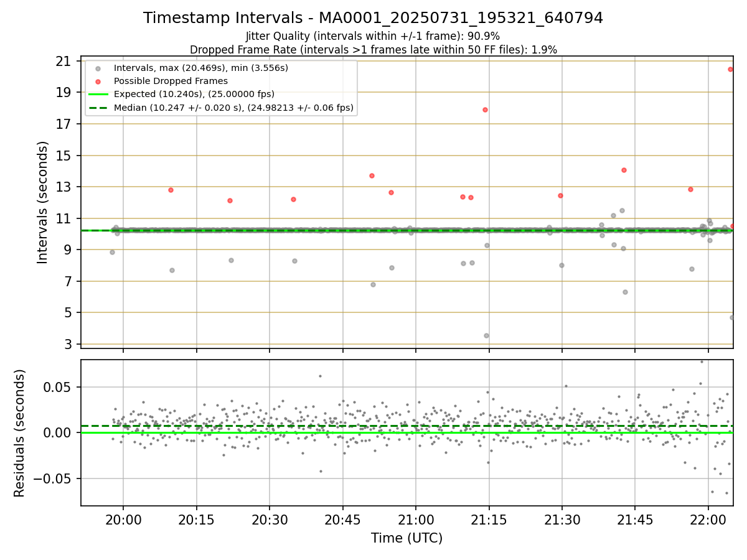Click the residual outlier near 0.06 around 20:40
The height and width of the screenshot is (560, 747).
[320, 376]
